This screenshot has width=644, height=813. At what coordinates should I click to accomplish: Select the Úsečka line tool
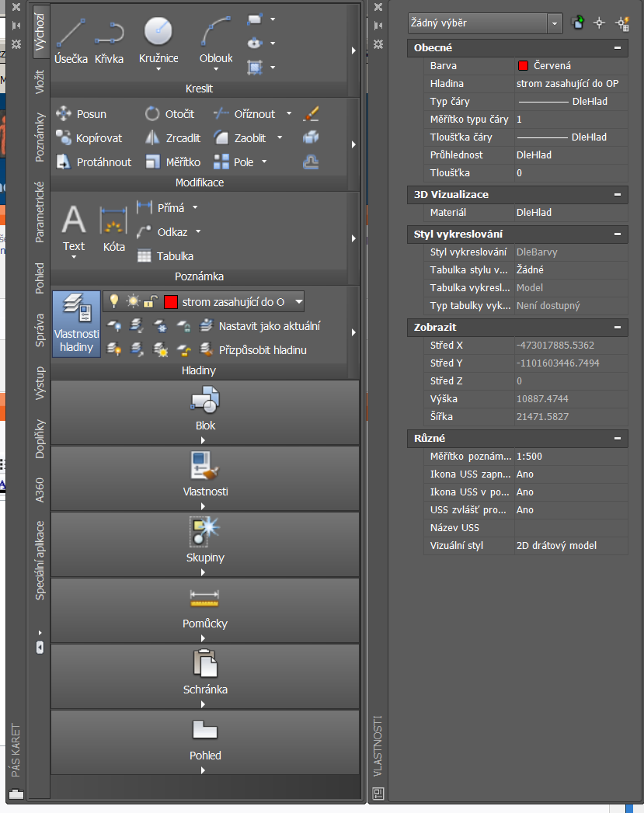point(71,39)
